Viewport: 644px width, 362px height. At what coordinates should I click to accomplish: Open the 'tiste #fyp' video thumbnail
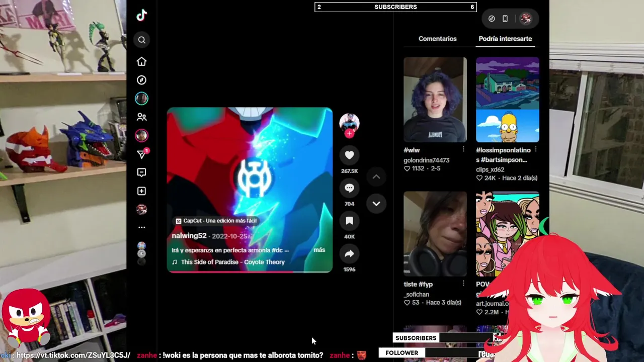(x=435, y=234)
